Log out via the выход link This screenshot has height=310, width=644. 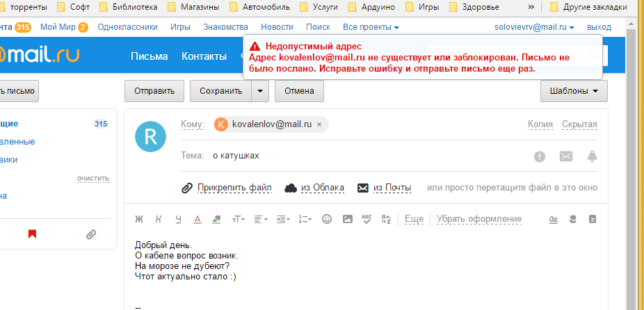599,28
